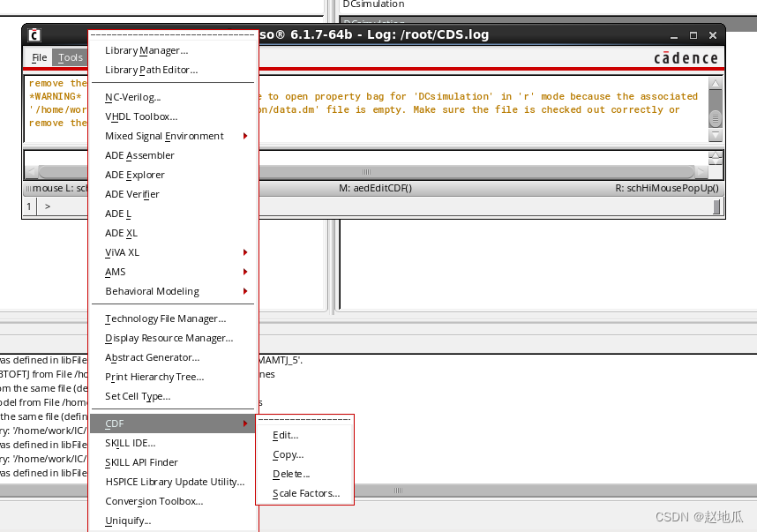The width and height of the screenshot is (757, 532).
Task: Click the Cadence window icon in title bar
Action: point(34,35)
